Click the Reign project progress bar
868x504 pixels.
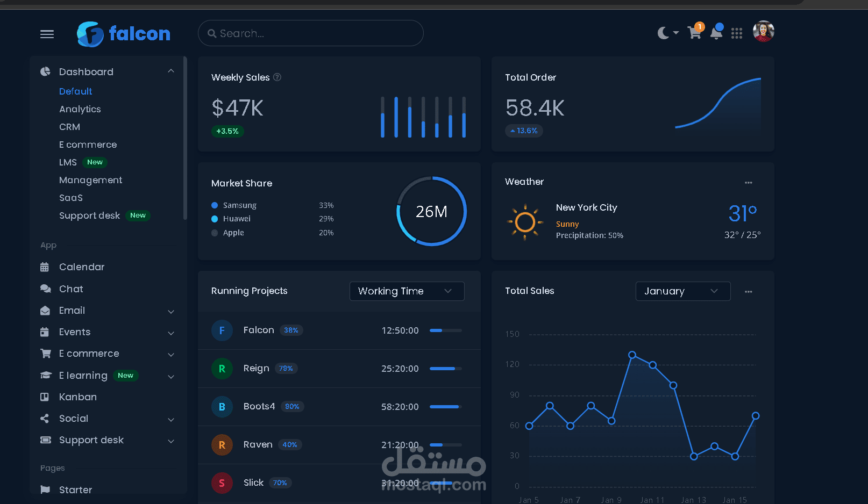click(445, 369)
